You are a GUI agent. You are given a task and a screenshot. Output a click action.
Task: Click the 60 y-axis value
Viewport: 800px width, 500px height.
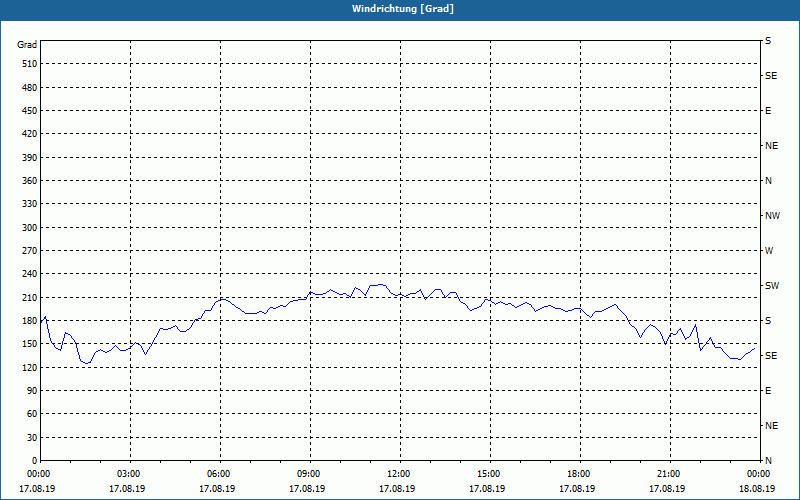coord(32,414)
